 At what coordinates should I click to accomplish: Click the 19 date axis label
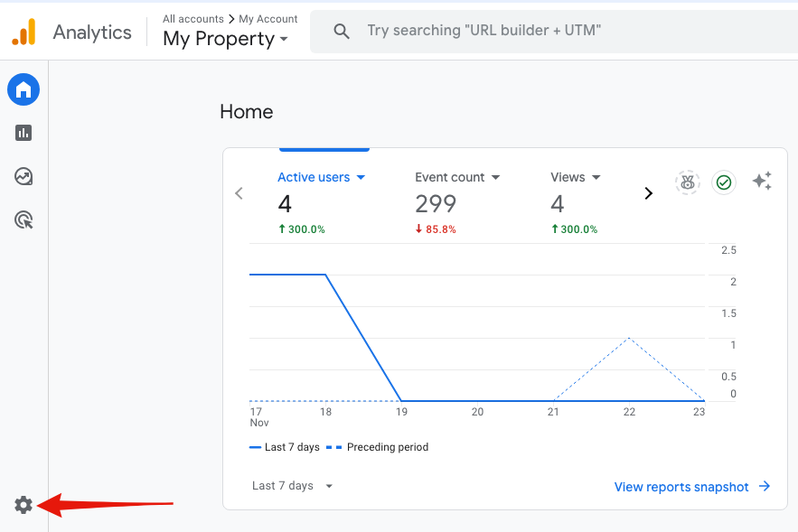coord(401,412)
